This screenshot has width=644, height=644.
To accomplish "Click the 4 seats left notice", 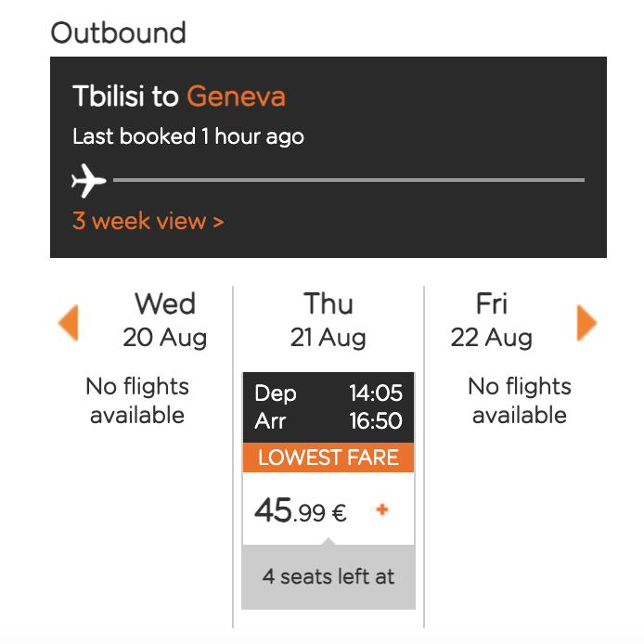I will tap(328, 576).
